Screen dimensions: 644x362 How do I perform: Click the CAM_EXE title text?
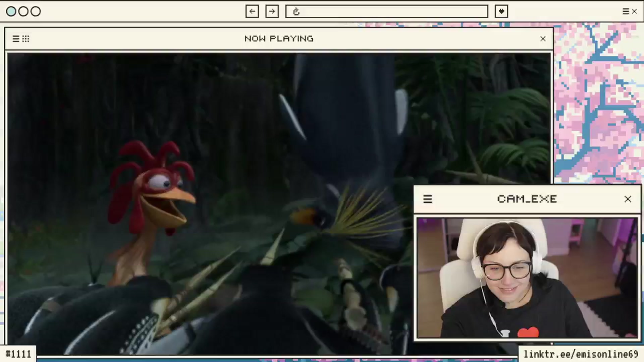(x=527, y=199)
